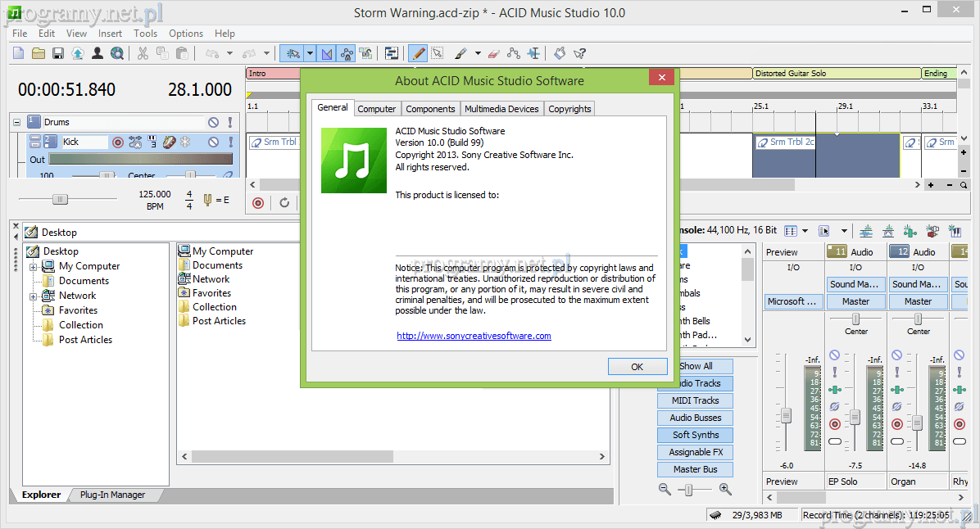The width and height of the screenshot is (980, 529).
Task: Click the Save project icon
Action: [58, 53]
